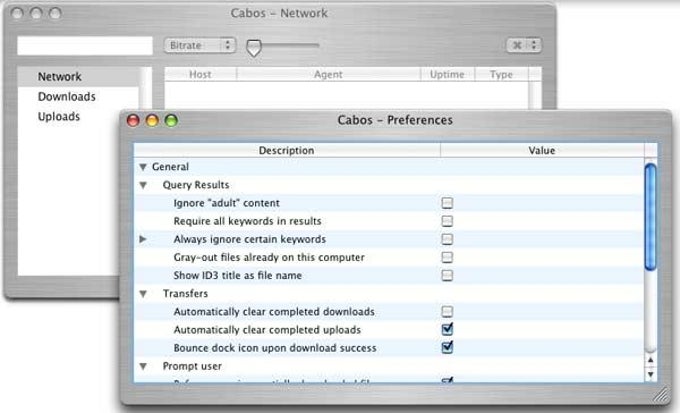Toggle Gray-out files already on this computer
680x413 pixels.
tap(447, 257)
